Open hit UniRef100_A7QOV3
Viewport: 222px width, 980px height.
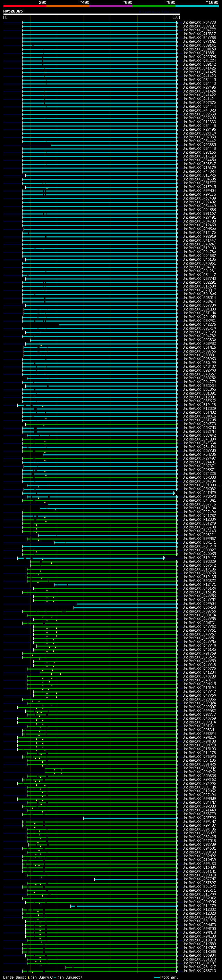199,496
